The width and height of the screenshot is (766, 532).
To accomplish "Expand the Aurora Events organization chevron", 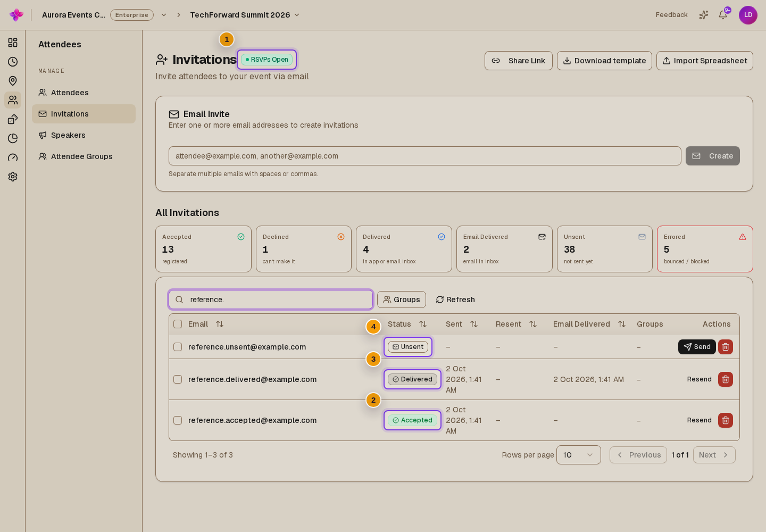I will click(164, 15).
